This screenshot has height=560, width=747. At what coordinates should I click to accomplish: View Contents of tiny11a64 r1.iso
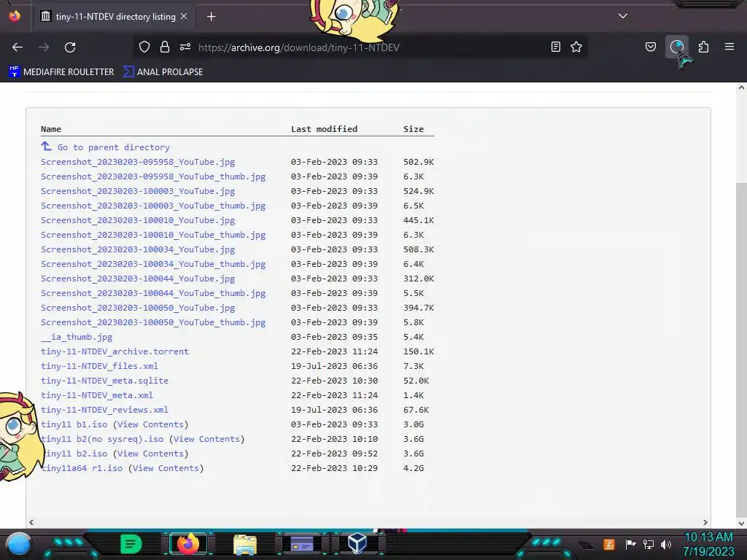166,468
